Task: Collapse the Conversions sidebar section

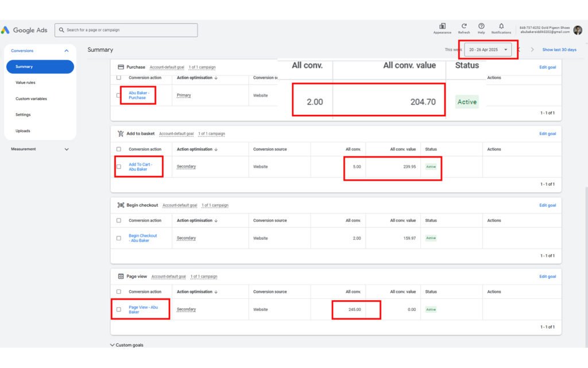Action: pos(67,51)
